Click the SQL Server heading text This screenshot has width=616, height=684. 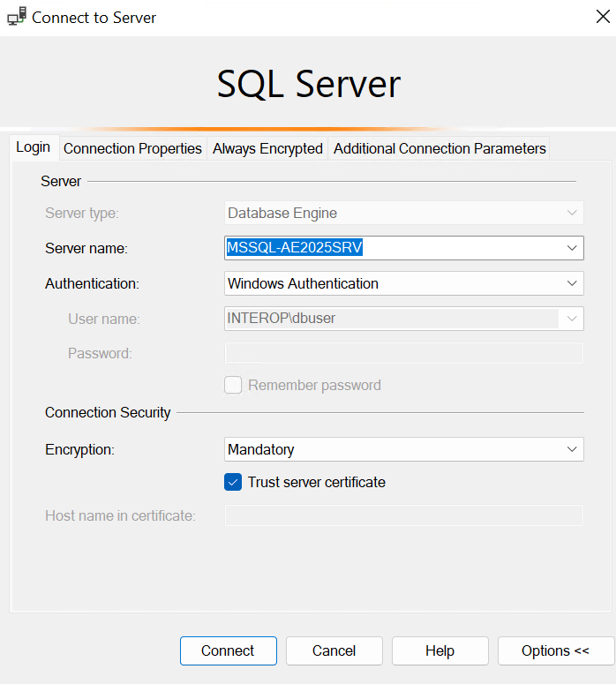pyautogui.click(x=308, y=84)
